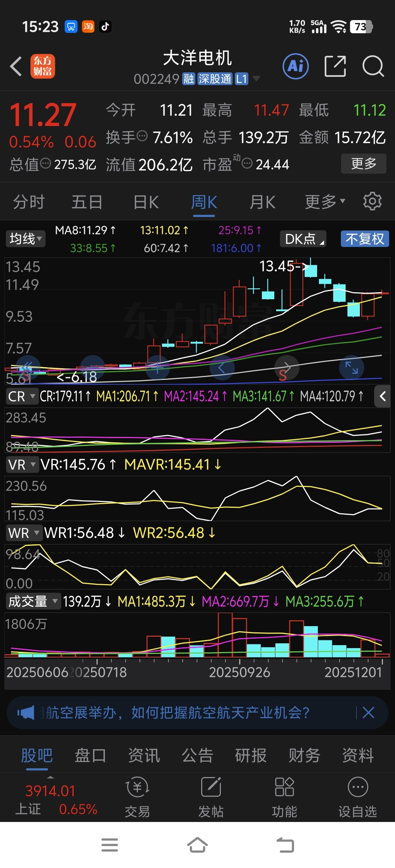Switch to 日K chart tab
395x868 pixels.
(x=146, y=202)
